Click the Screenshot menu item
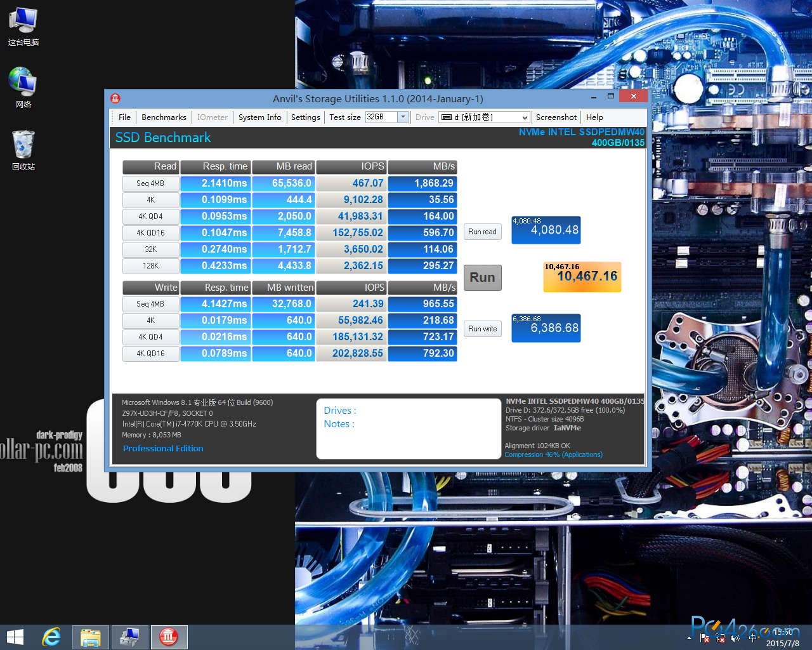Screen dimensions: 812x650 (556, 117)
